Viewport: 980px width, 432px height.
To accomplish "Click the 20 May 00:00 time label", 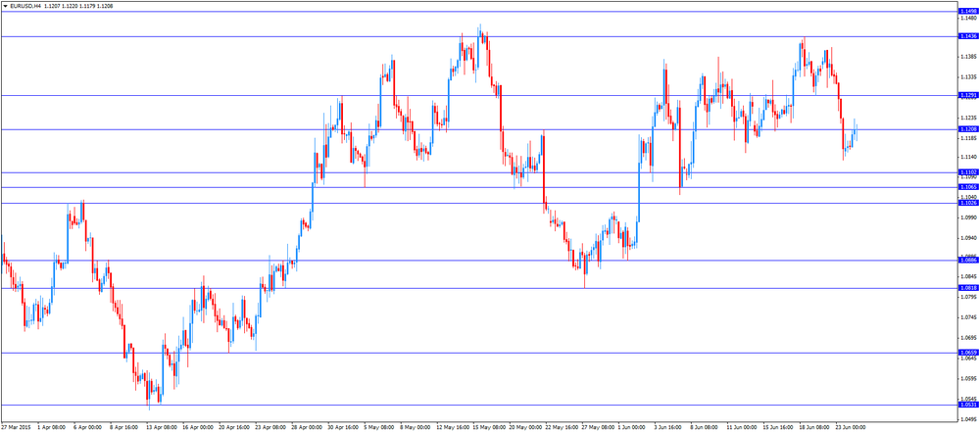I will [525, 428].
